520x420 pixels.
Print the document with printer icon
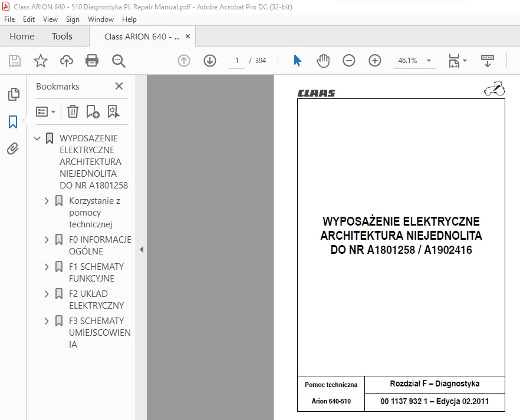pyautogui.click(x=92, y=61)
